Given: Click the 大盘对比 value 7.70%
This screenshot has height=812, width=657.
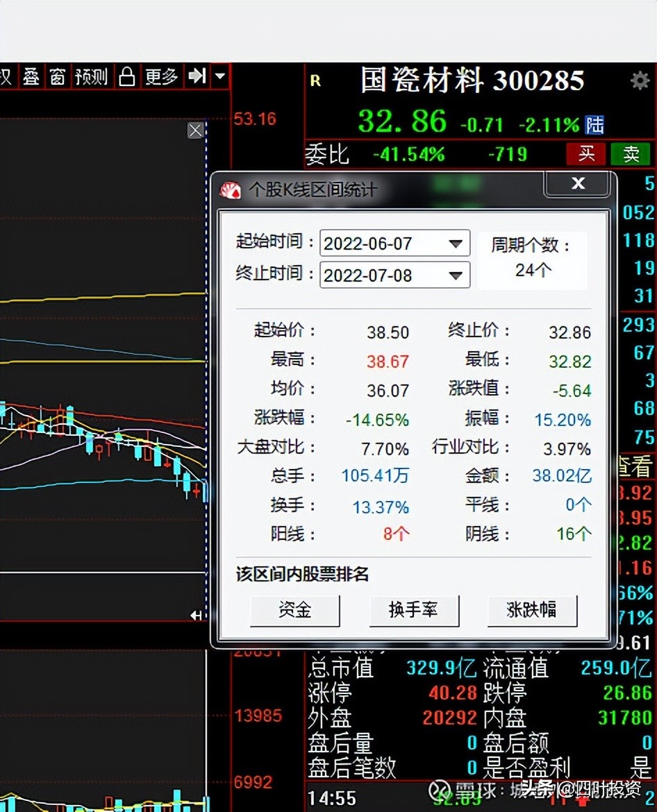Looking at the screenshot, I should coord(385,448).
